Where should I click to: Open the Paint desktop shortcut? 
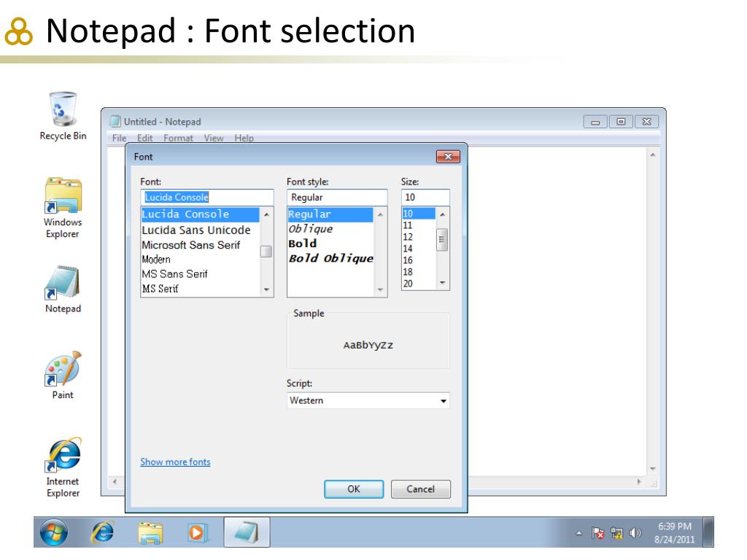coord(63,376)
